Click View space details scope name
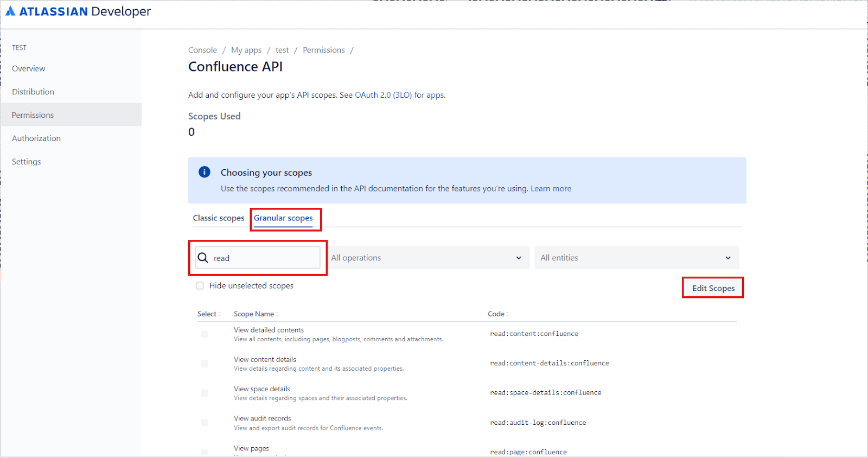Screen dimensions: 868x458 tap(262, 389)
